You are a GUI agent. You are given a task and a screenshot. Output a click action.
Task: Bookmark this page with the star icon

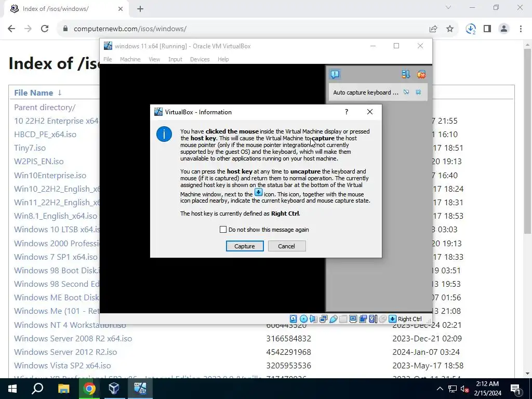[450, 29]
